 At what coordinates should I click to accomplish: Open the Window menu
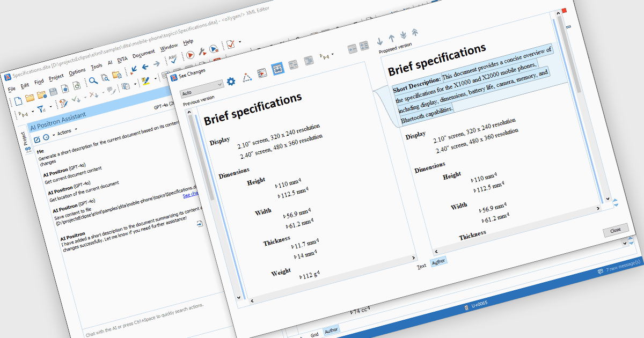pos(169,47)
